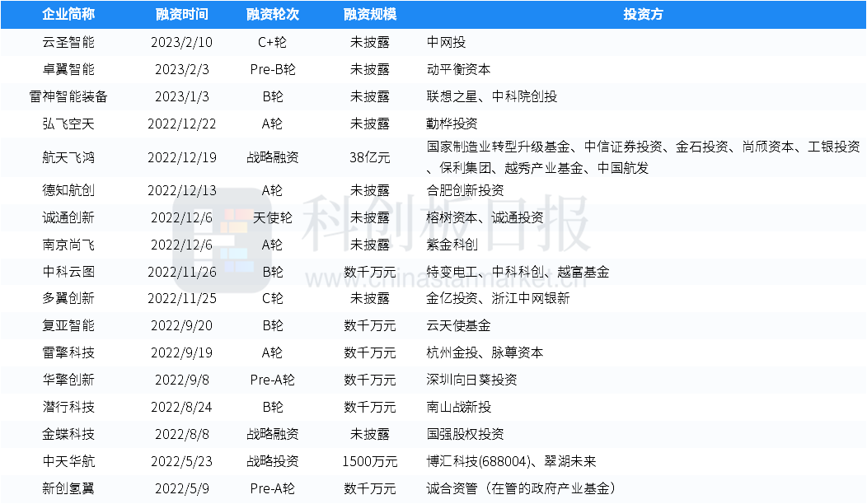Screen dimensions: 867x504
Task: Click the 38亿元 funding amount
Action: coord(370,157)
